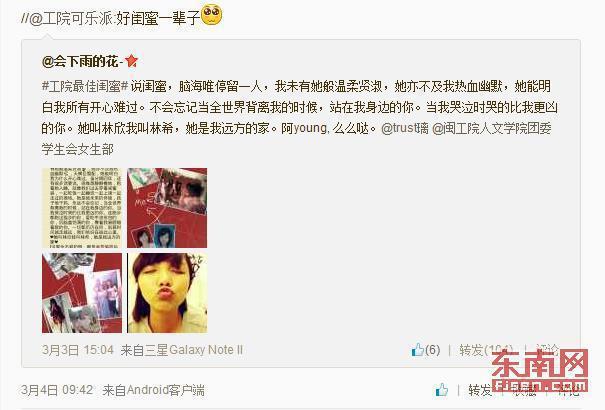Click the red star badge beside username
Screen dimensions: 605x410
pyautogui.click(x=131, y=61)
